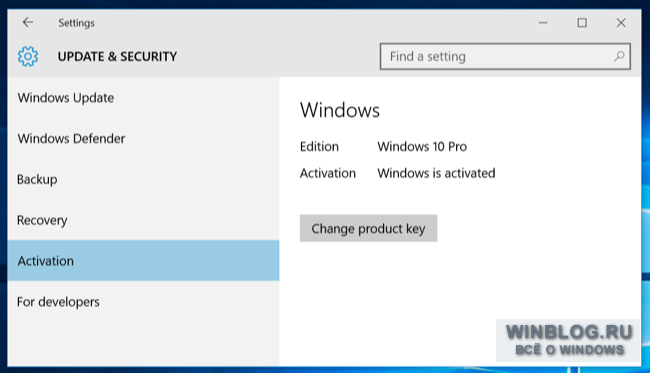
Task: Click the Settings gear icon
Action: [x=28, y=56]
